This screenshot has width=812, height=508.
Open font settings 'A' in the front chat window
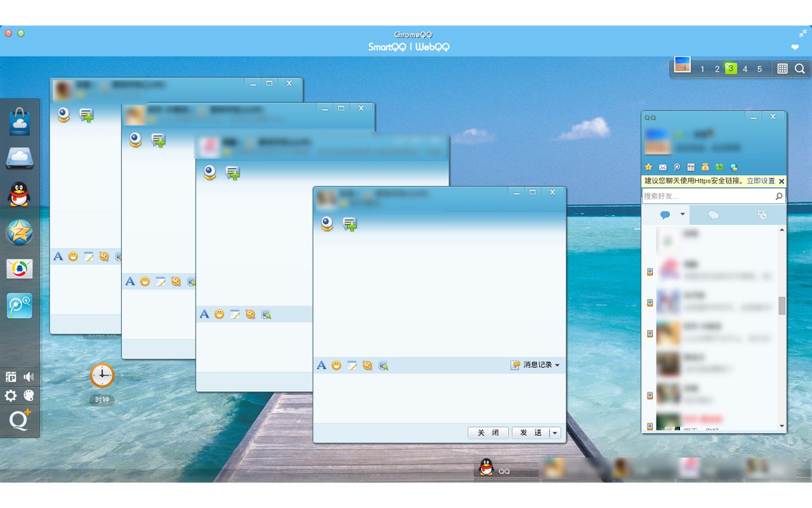point(322,365)
